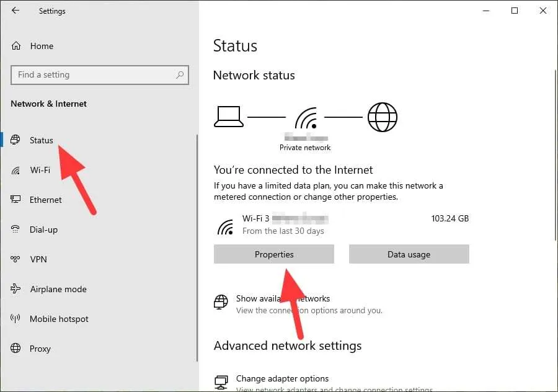
Task: Open the VPN settings page
Action: (38, 259)
